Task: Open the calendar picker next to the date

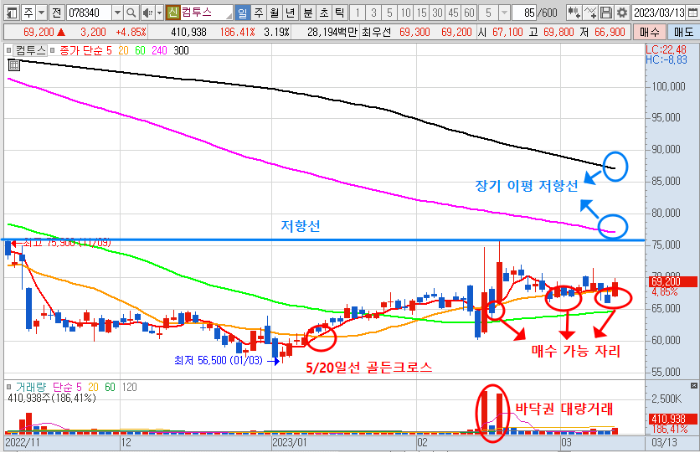Action: coord(692,13)
